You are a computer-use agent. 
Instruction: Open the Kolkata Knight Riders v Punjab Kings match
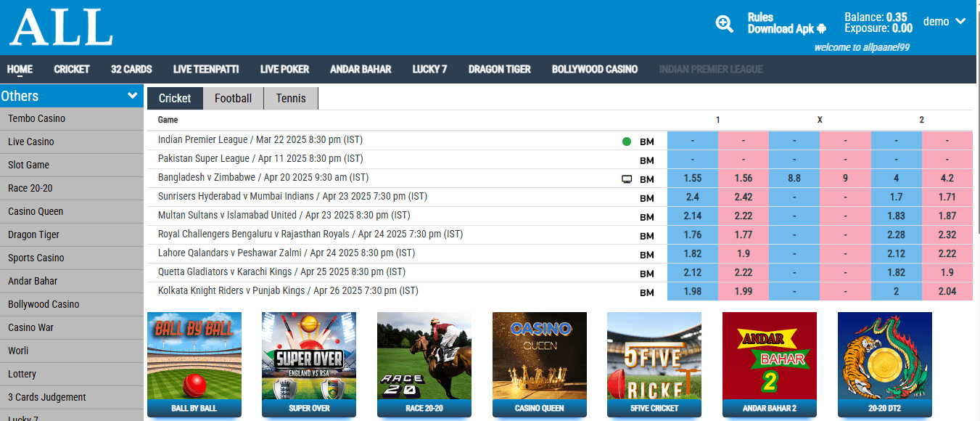point(283,290)
